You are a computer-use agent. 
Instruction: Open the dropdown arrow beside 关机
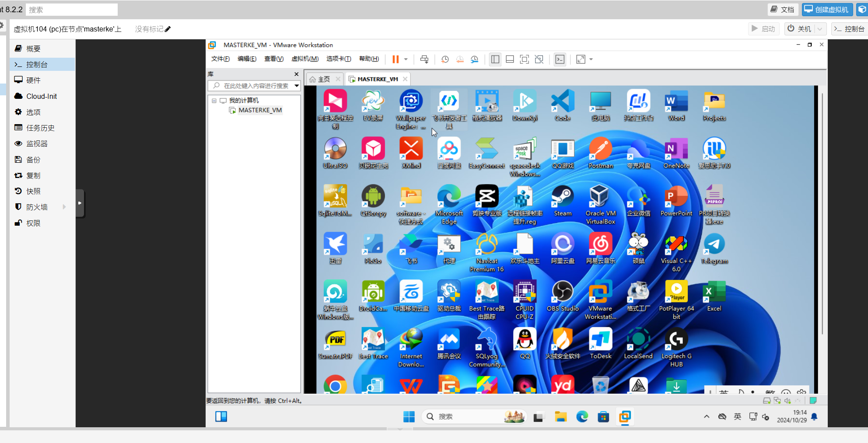point(820,29)
